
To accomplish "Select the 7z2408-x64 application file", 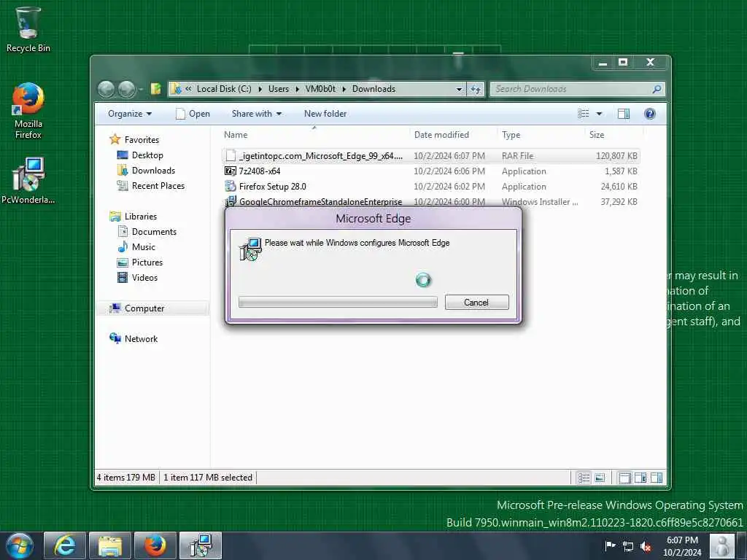I will pyautogui.click(x=430, y=171).
